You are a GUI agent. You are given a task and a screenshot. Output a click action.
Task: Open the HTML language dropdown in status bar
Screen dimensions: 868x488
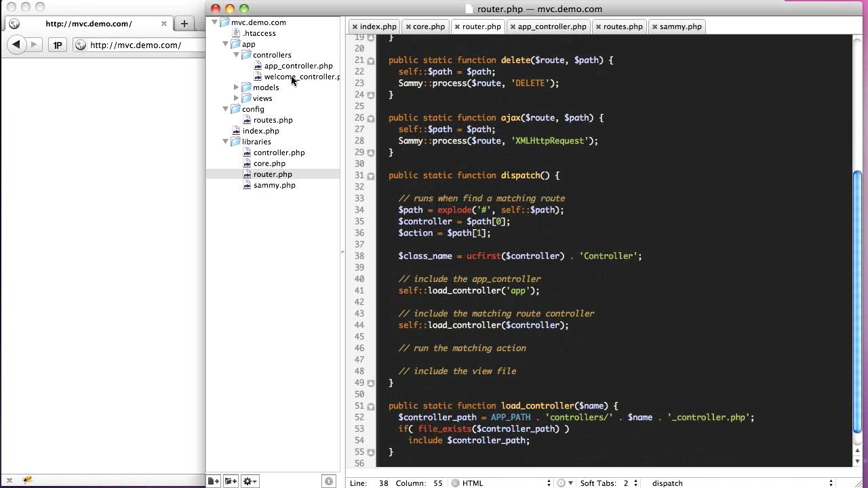(501, 483)
